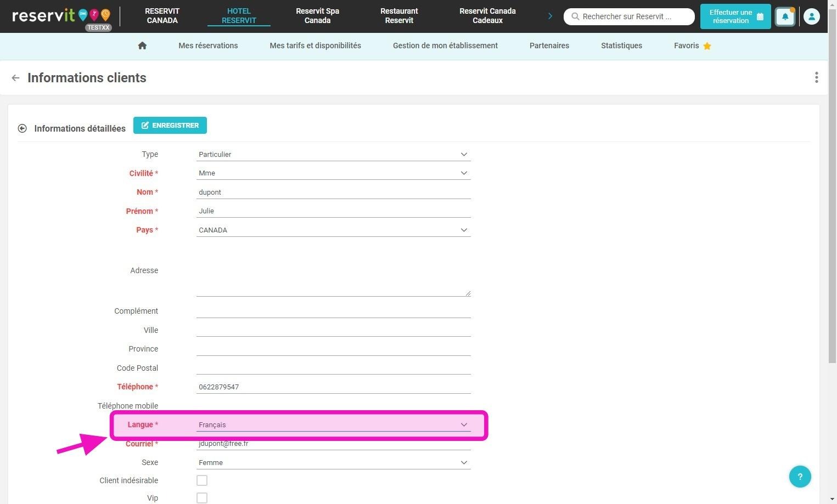Open the user account avatar icon
Screen dimensions: 837x504
coord(811,16)
